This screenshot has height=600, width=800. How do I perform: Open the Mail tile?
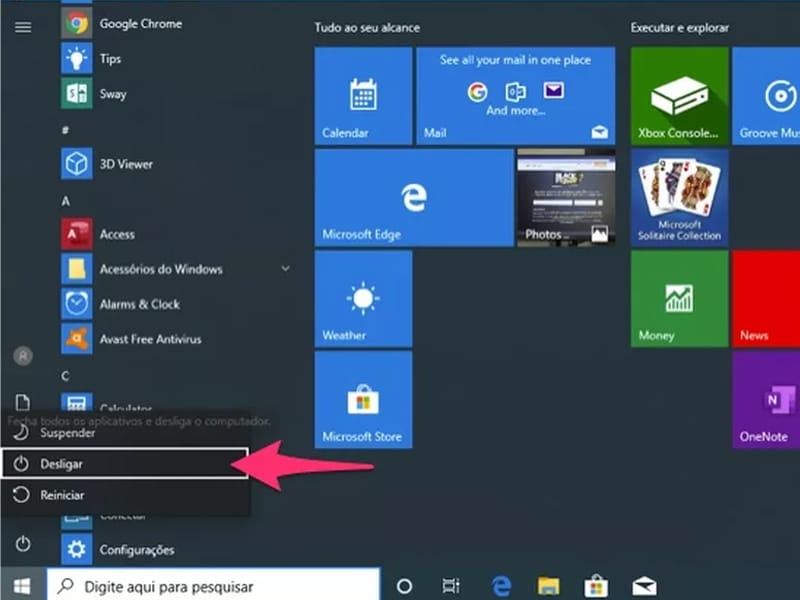tap(516, 95)
